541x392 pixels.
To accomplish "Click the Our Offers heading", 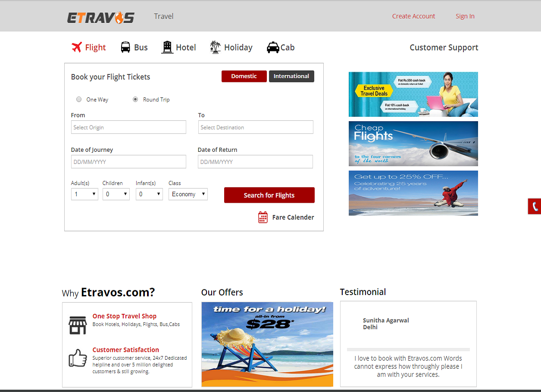I will pyautogui.click(x=222, y=292).
